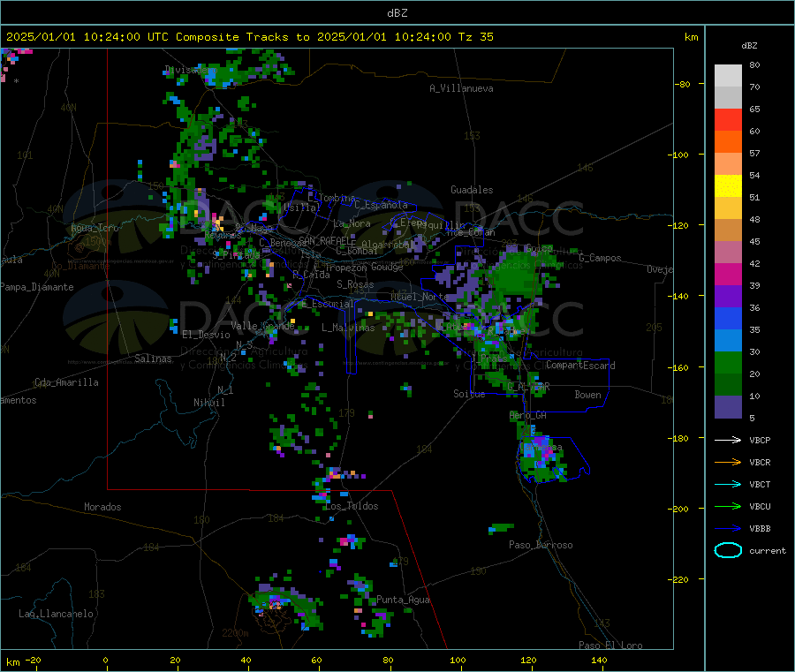The width and height of the screenshot is (795, 672).
Task: Click the green 20 dBZ color swatch
Action: pyautogui.click(x=728, y=362)
